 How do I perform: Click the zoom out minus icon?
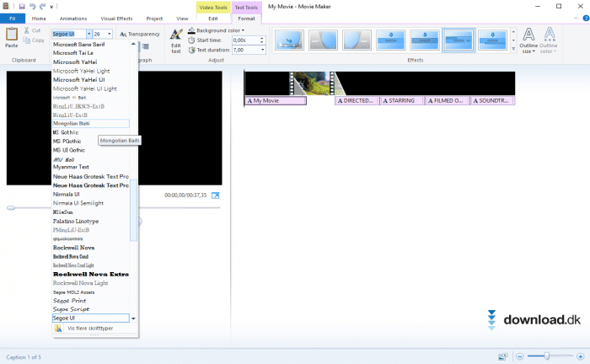[x=520, y=356]
